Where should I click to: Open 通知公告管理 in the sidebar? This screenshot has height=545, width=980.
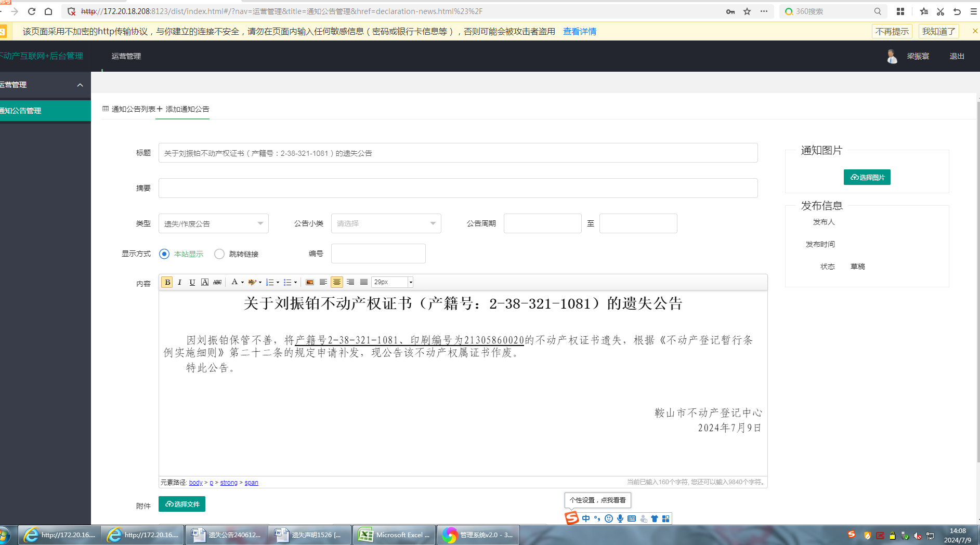tap(45, 111)
